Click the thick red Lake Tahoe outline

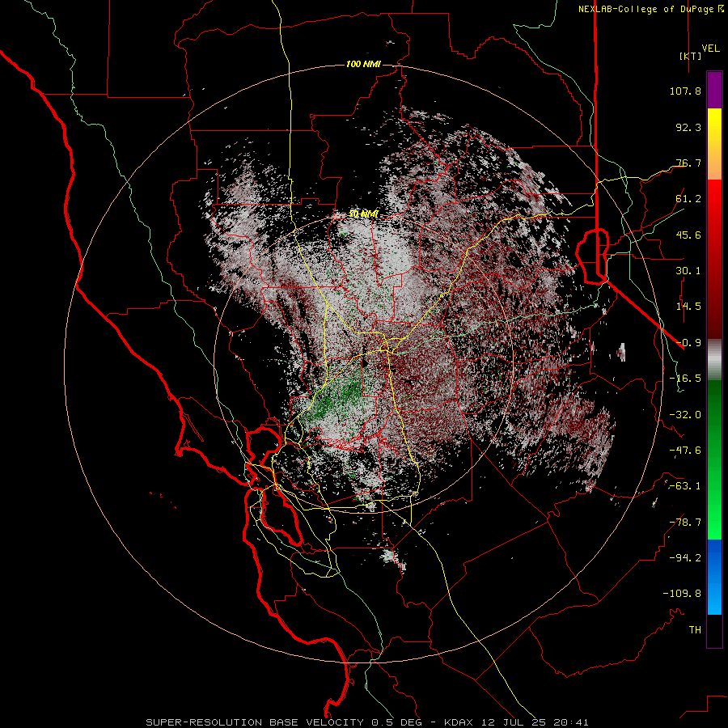coord(592,256)
